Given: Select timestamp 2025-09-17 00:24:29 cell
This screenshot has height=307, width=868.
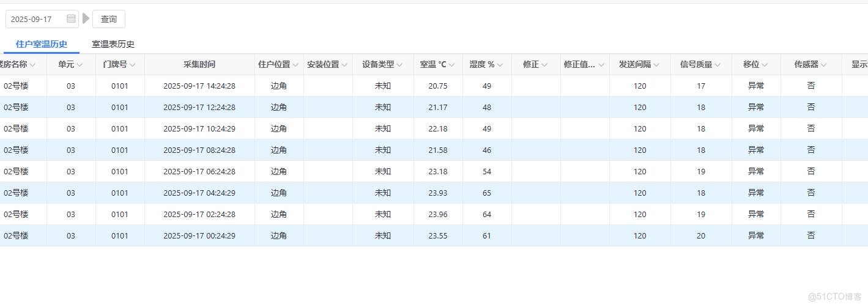Looking at the screenshot, I should 199,235.
